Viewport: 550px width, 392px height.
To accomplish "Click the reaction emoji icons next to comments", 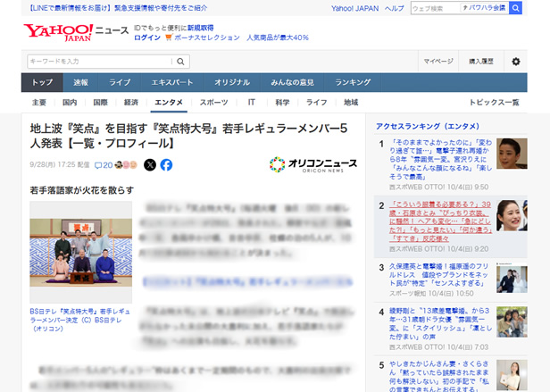I will pos(126,164).
